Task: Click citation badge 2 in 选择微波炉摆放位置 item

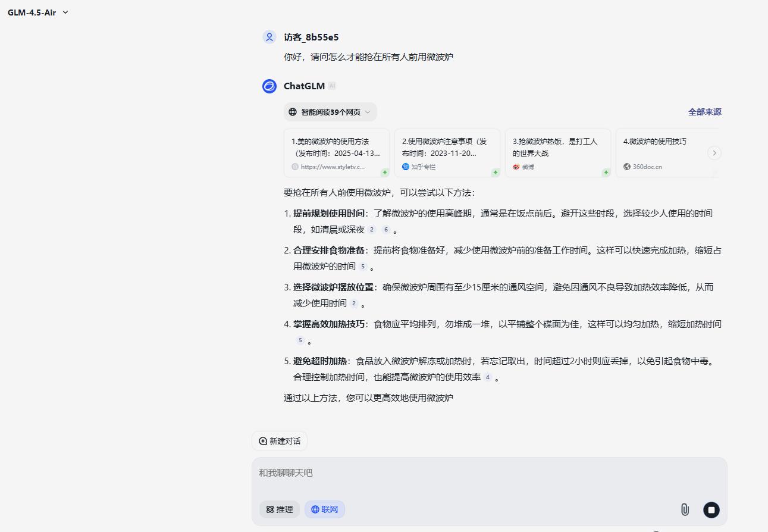Action: point(354,303)
